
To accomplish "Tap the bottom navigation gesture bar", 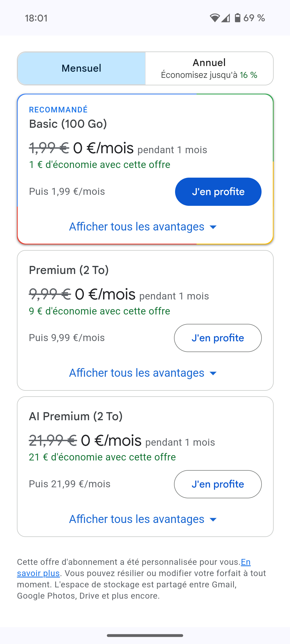I will [x=145, y=635].
